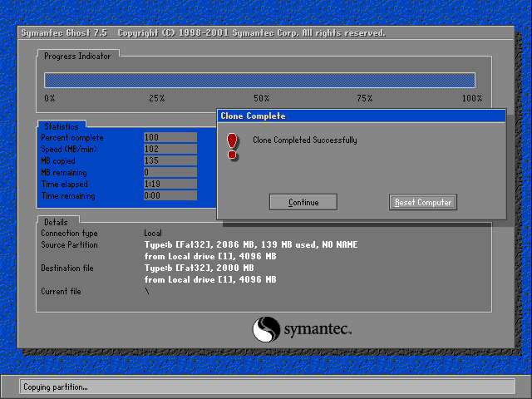Image resolution: width=532 pixels, height=399 pixels.
Task: Click the 75% progress scale label
Action: click(365, 98)
